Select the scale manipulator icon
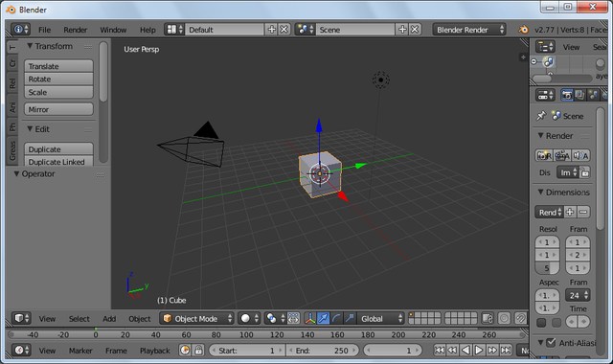Viewport: 613px width, 364px height. (x=349, y=318)
